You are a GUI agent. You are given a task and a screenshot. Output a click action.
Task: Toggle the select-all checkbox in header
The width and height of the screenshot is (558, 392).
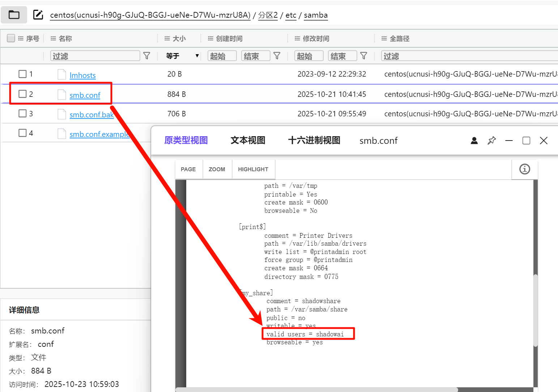11,38
